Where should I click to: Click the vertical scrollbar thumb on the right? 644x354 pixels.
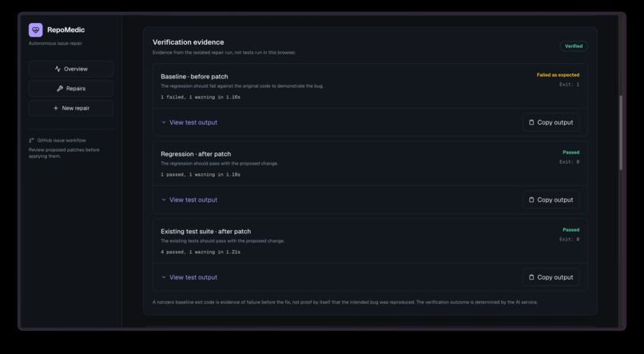[621, 132]
